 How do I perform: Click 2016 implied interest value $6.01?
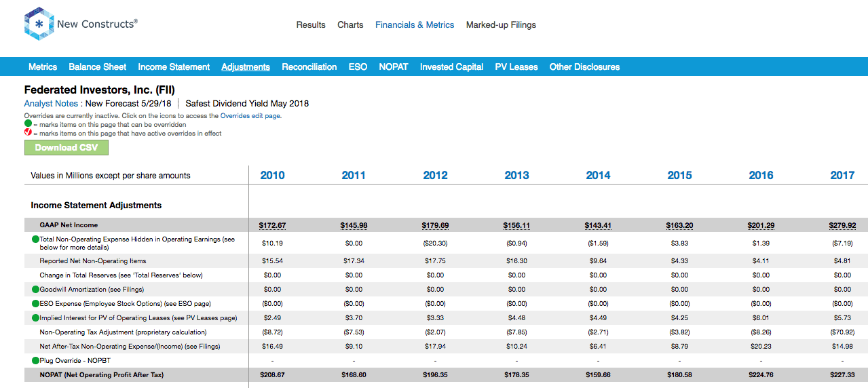[761, 318]
